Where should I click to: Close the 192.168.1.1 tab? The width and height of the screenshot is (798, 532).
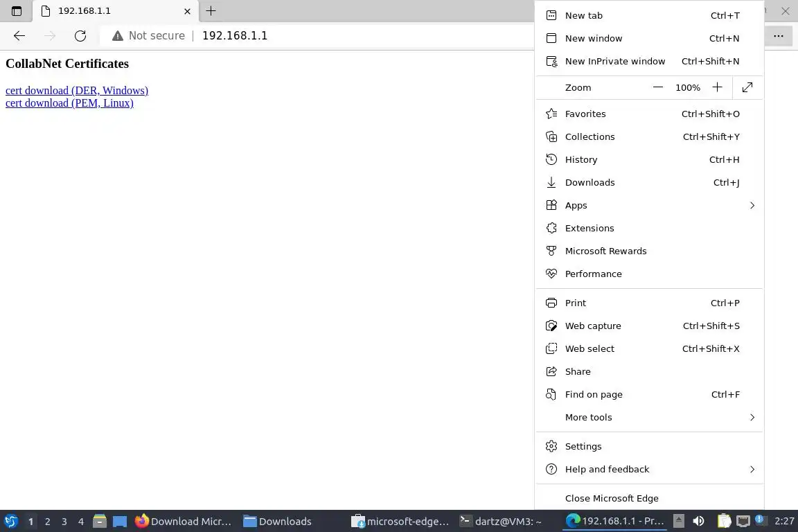coord(187,11)
